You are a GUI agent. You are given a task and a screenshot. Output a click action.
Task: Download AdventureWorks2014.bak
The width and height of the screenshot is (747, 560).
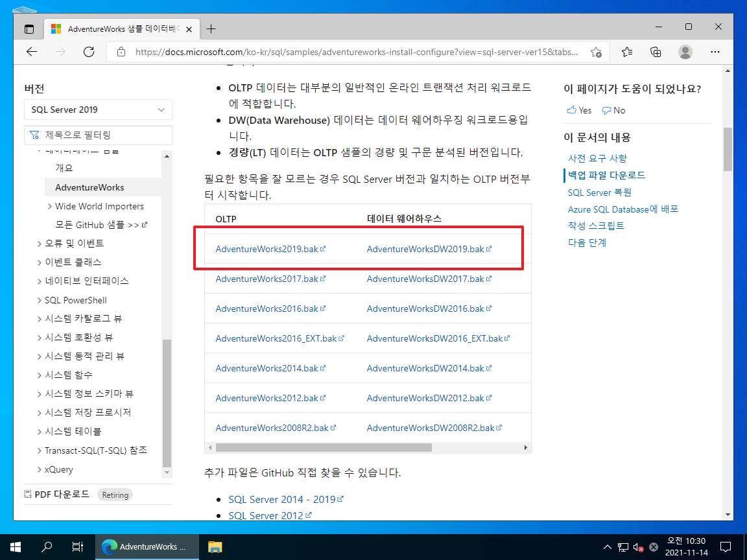tap(270, 368)
